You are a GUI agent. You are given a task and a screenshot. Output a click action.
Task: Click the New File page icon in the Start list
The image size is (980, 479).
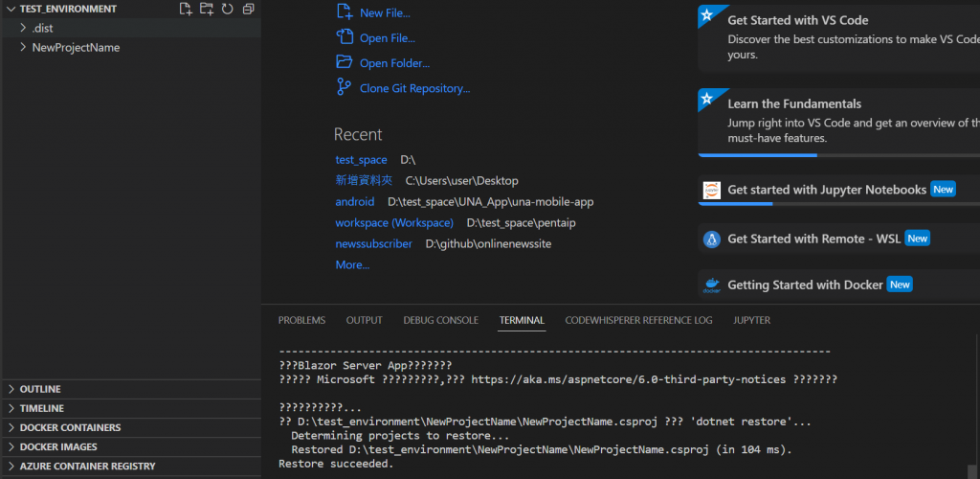coord(345,11)
